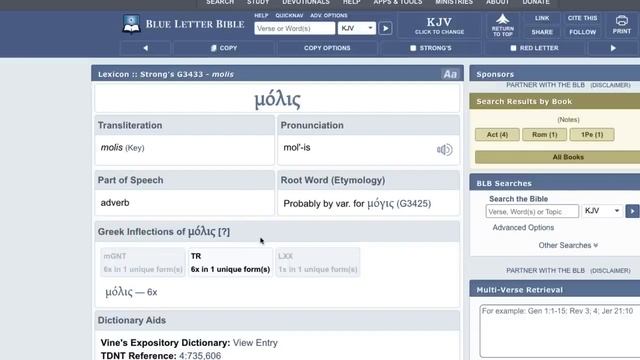This screenshot has width=640, height=360.
Task: Click the upper Partner with the BLB link
Action: [x=545, y=85]
